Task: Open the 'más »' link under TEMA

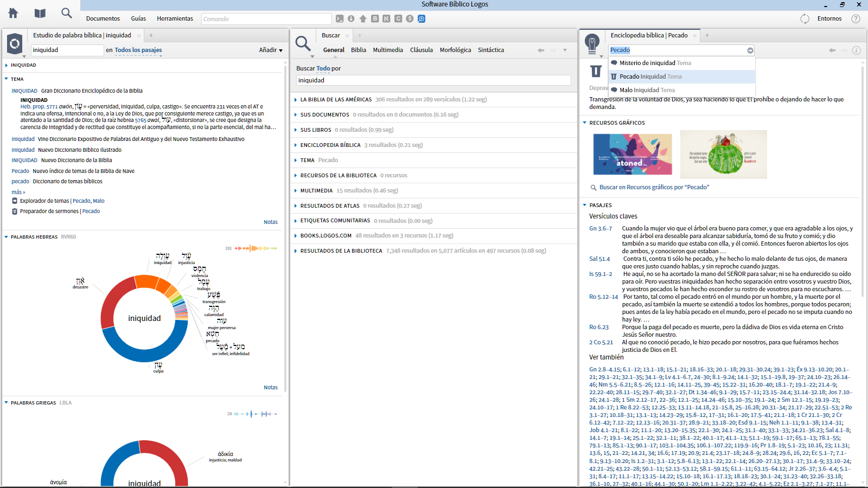Action: pyautogui.click(x=18, y=192)
